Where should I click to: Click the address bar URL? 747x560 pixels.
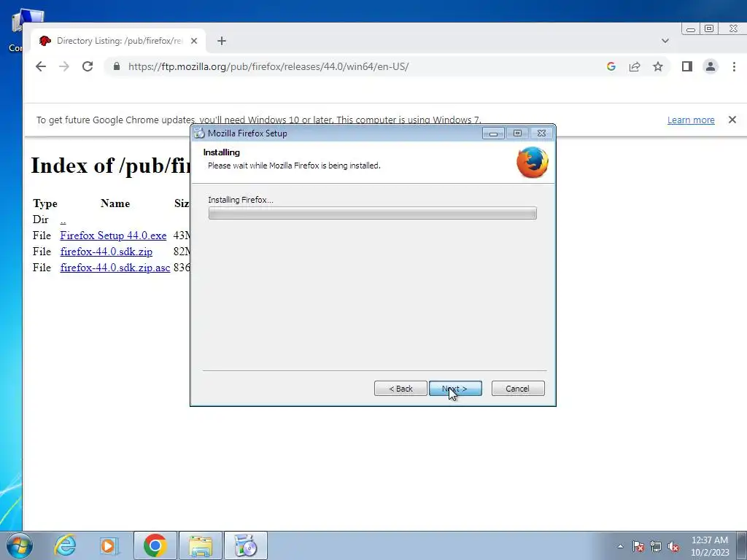click(268, 66)
